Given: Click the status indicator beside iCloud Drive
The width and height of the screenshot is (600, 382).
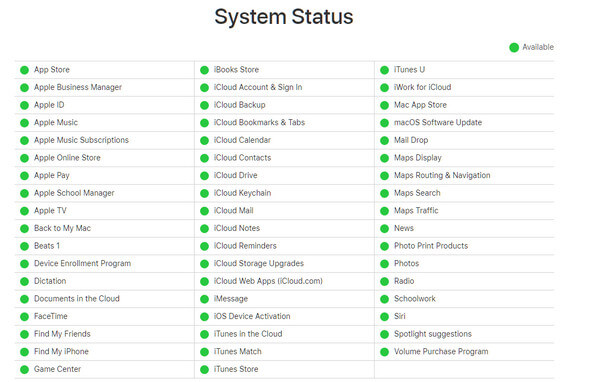Looking at the screenshot, I should click(x=204, y=176).
